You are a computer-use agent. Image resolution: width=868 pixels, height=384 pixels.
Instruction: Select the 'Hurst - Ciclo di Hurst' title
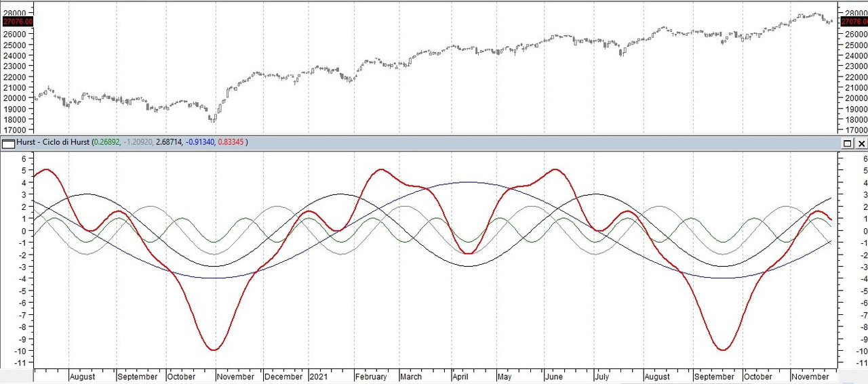[x=53, y=143]
